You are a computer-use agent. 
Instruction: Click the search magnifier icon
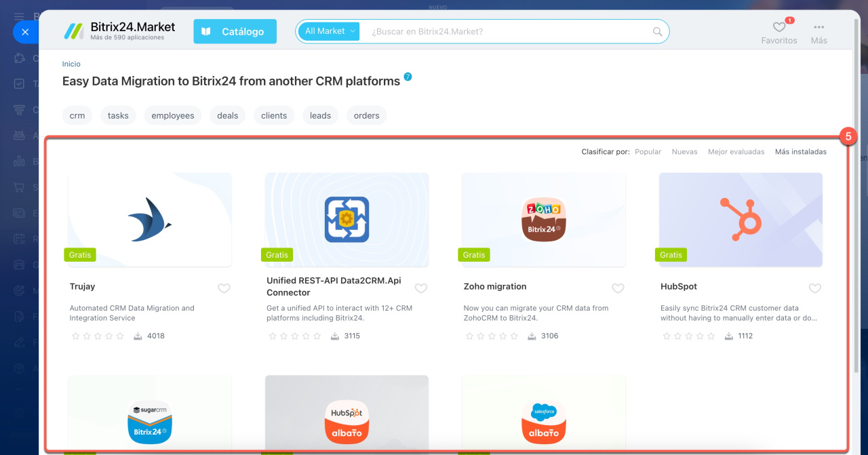tap(657, 31)
